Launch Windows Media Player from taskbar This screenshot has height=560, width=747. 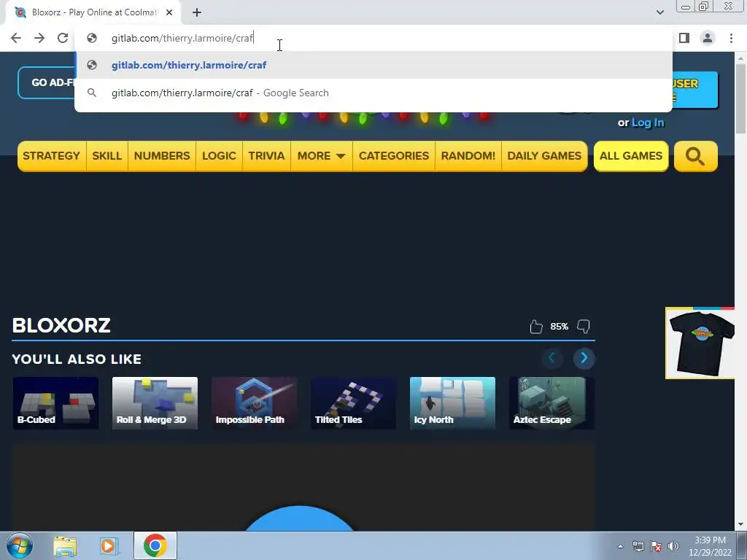108,545
